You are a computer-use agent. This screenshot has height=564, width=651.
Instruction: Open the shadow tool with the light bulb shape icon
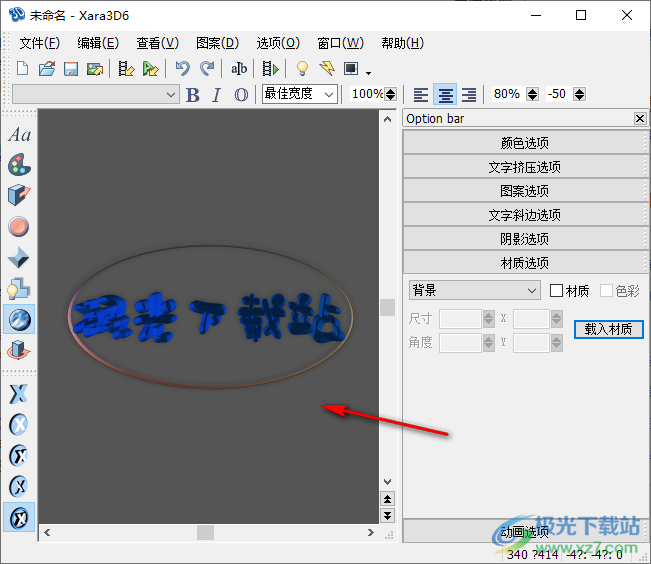(19, 289)
